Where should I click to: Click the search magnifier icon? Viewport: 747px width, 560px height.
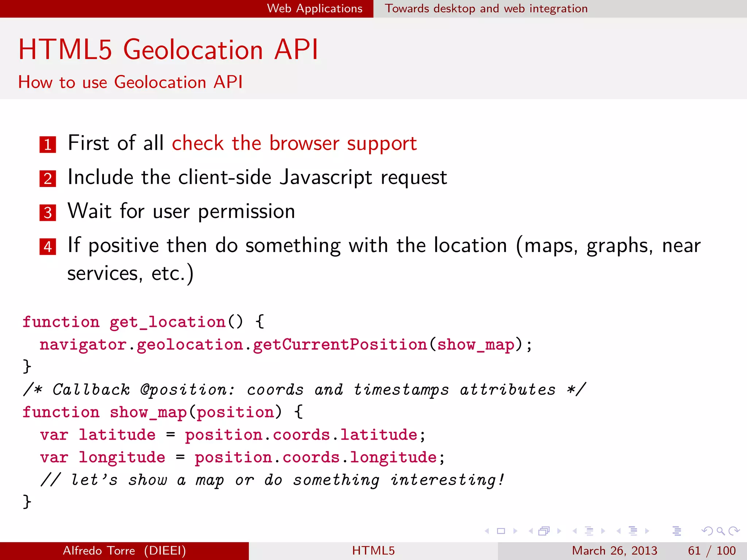(720, 531)
